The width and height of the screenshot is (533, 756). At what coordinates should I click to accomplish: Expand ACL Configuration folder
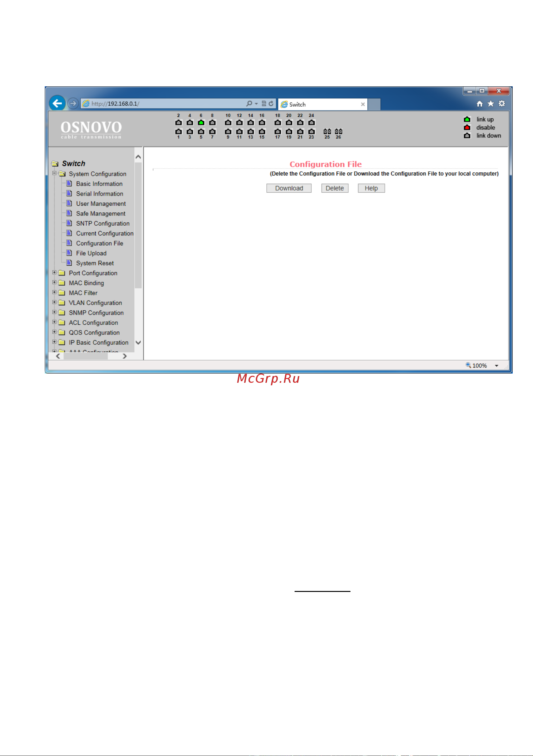tap(54, 322)
